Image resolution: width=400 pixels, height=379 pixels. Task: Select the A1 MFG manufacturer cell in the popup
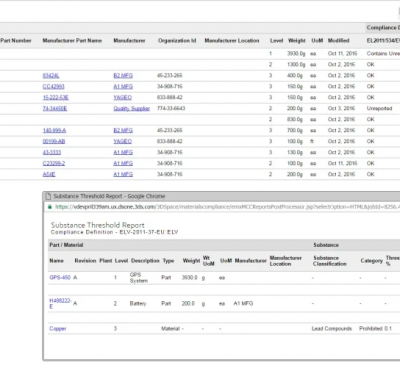(x=243, y=303)
